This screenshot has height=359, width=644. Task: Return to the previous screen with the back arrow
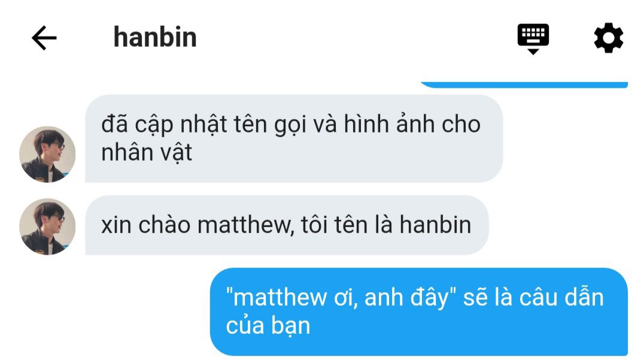coord(44,38)
